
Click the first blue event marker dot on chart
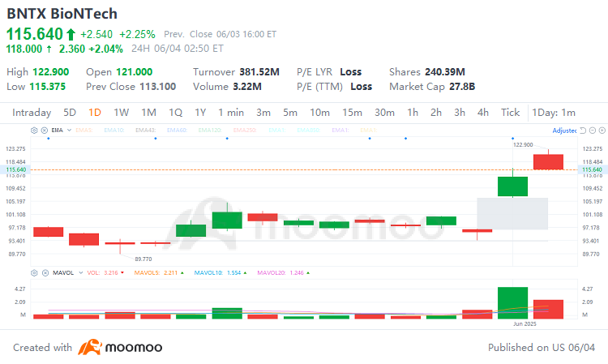point(49,139)
